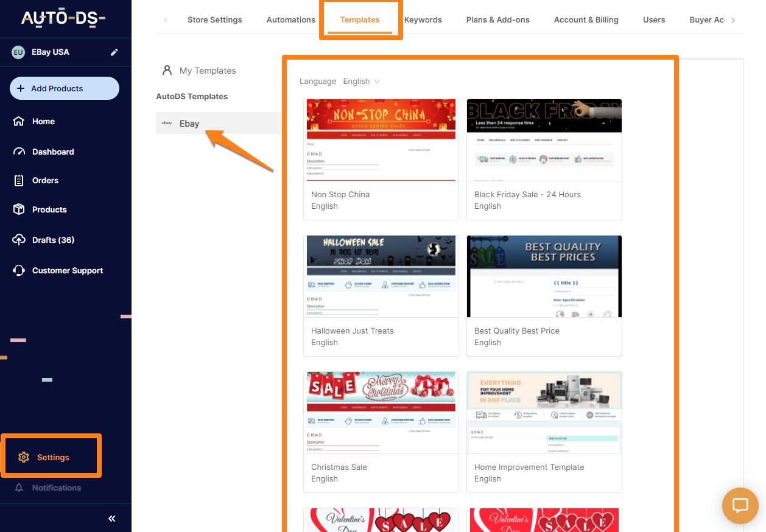Click the Drafts (36) label
This screenshot has width=766, height=532.
coord(53,240)
